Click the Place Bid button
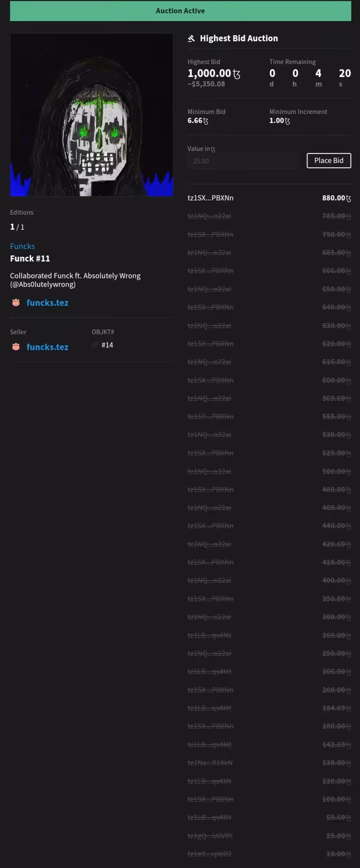This screenshot has height=868, width=360. pos(329,160)
